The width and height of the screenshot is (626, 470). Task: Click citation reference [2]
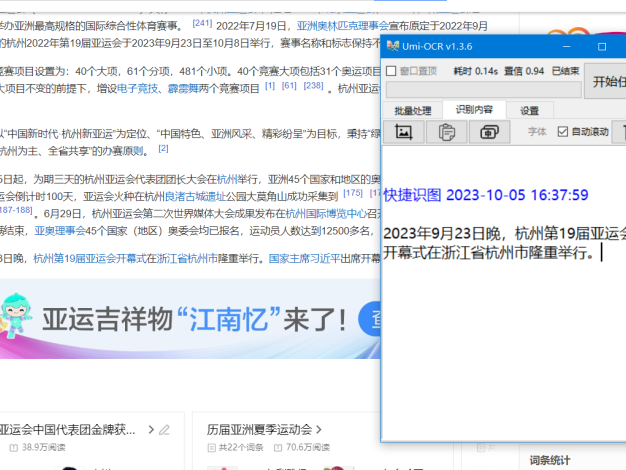tap(163, 149)
